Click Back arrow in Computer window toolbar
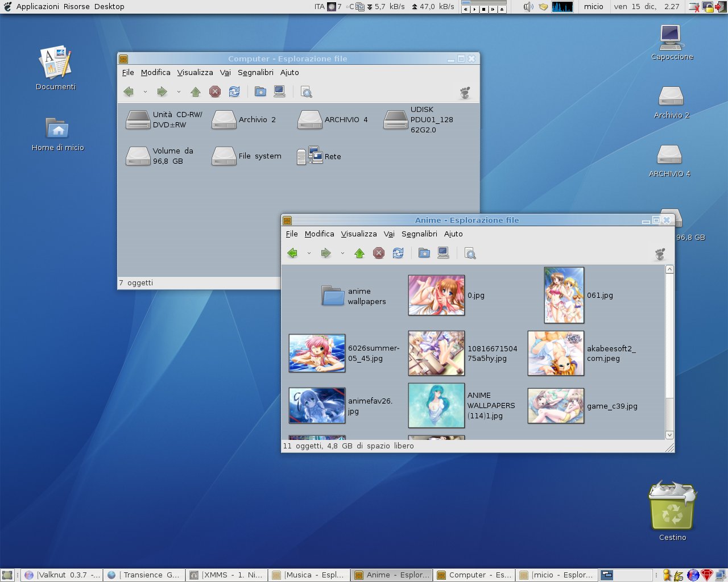Viewport: 728px width, 582px height. (129, 92)
